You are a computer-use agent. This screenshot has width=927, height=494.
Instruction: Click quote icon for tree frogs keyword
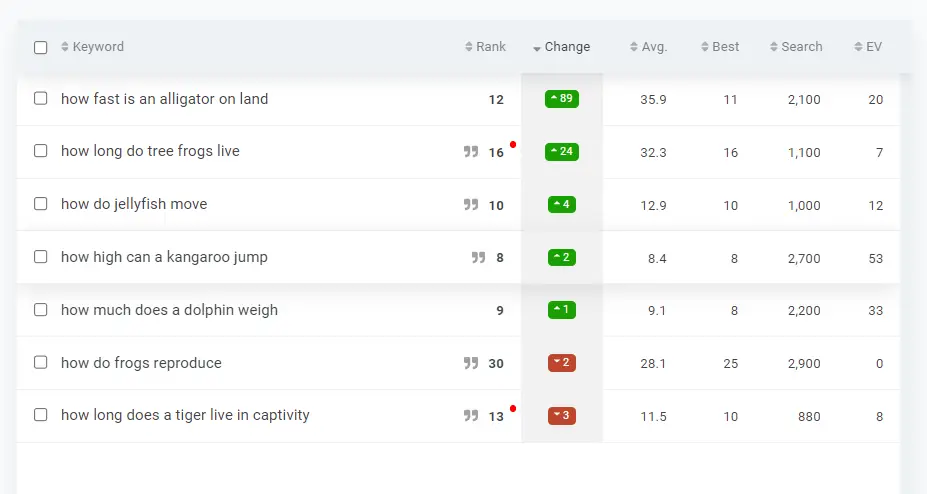pyautogui.click(x=471, y=152)
